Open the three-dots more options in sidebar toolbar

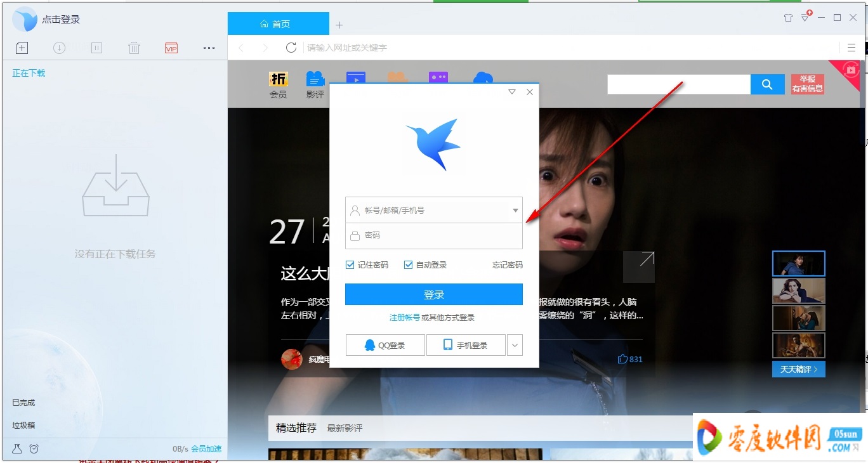(x=209, y=48)
